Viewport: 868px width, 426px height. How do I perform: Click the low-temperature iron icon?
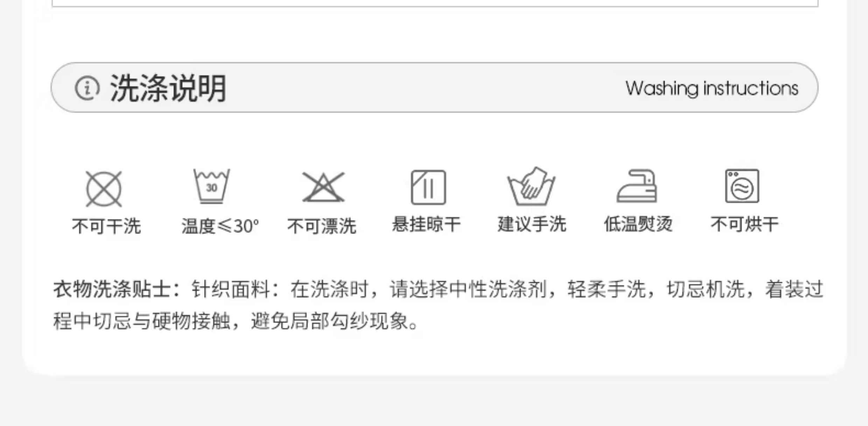click(637, 186)
